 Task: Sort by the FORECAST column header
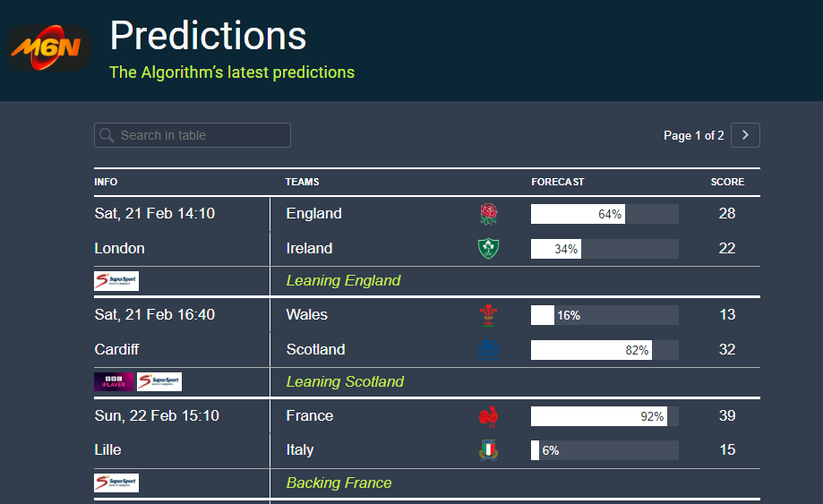[557, 182]
